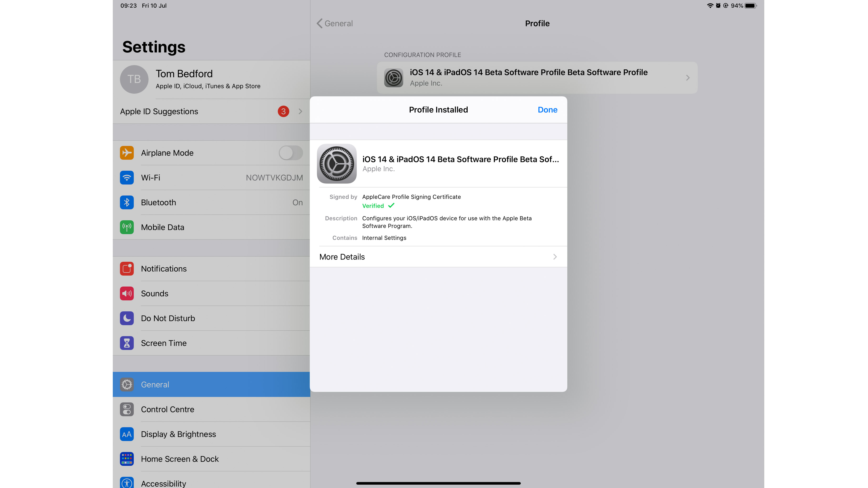Open Display & Brightness settings
868x488 pixels.
point(211,434)
